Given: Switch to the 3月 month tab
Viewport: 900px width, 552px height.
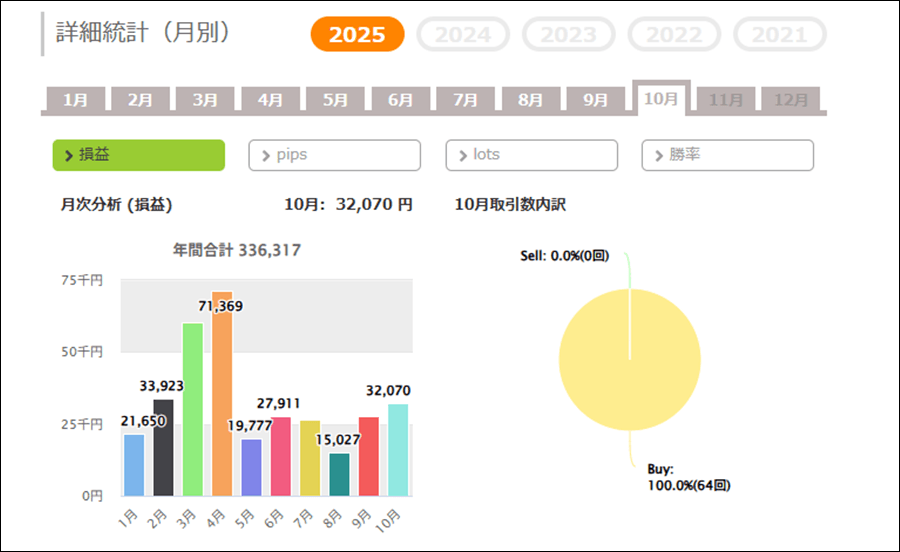Looking at the screenshot, I should [x=205, y=100].
